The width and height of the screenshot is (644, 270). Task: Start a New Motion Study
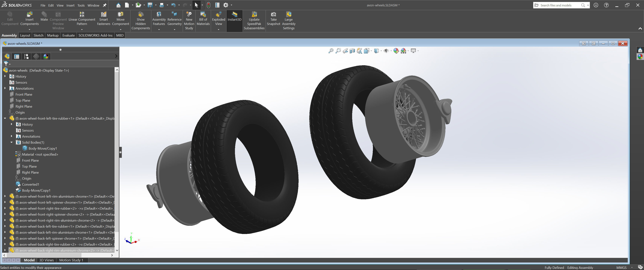[189, 21]
